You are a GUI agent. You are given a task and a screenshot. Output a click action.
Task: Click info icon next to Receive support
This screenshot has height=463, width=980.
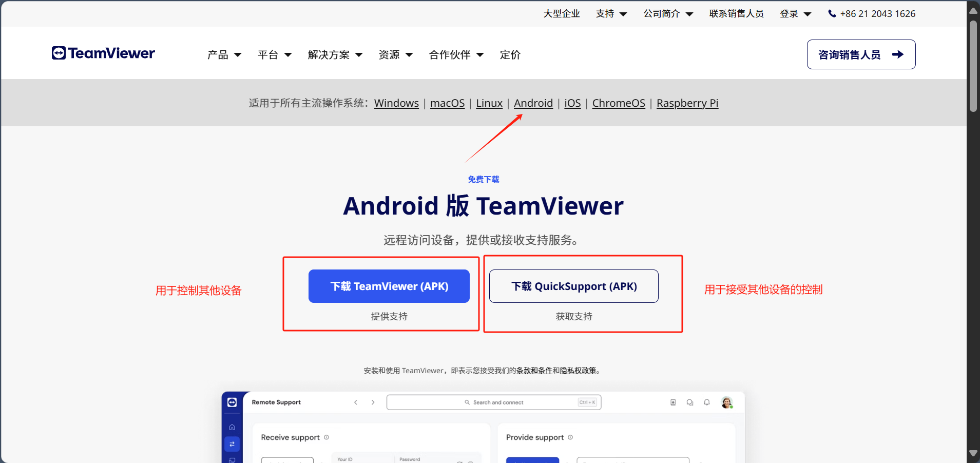click(326, 437)
